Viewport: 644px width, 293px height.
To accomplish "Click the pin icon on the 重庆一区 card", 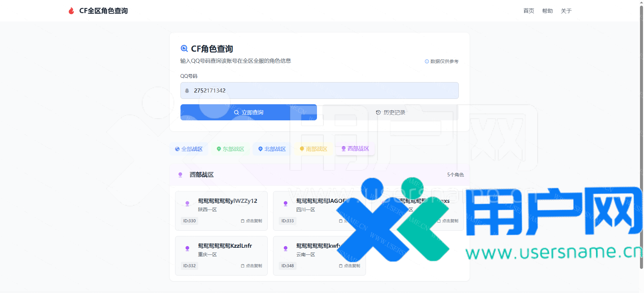I will point(187,248).
